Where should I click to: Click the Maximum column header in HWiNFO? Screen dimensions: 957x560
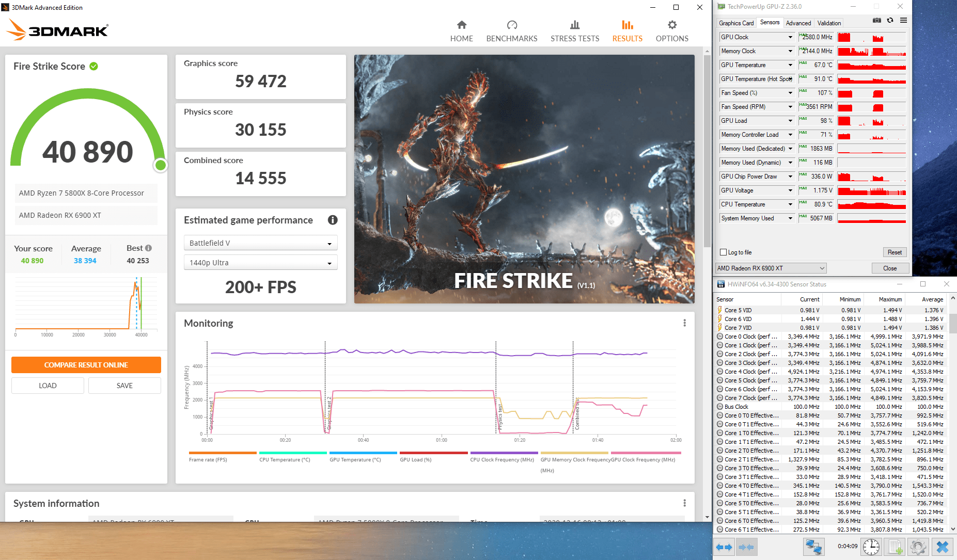tap(884, 299)
